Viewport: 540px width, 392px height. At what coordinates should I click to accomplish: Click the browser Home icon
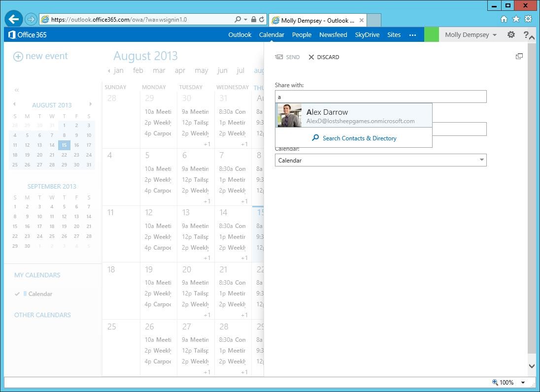[504, 18]
